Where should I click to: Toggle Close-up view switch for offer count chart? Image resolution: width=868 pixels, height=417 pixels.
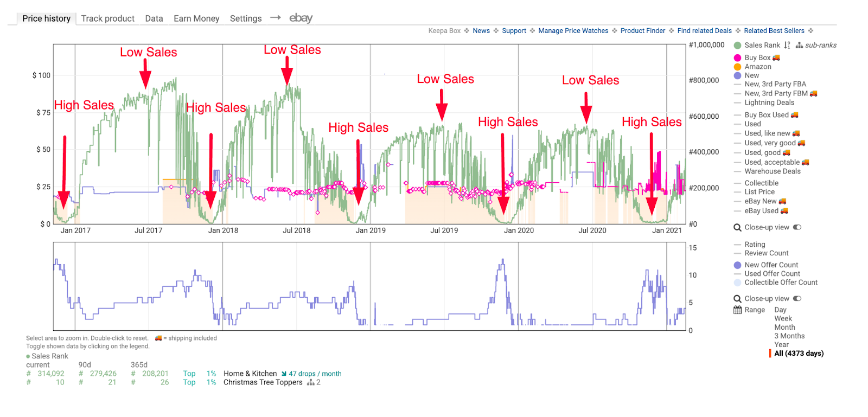[797, 299]
